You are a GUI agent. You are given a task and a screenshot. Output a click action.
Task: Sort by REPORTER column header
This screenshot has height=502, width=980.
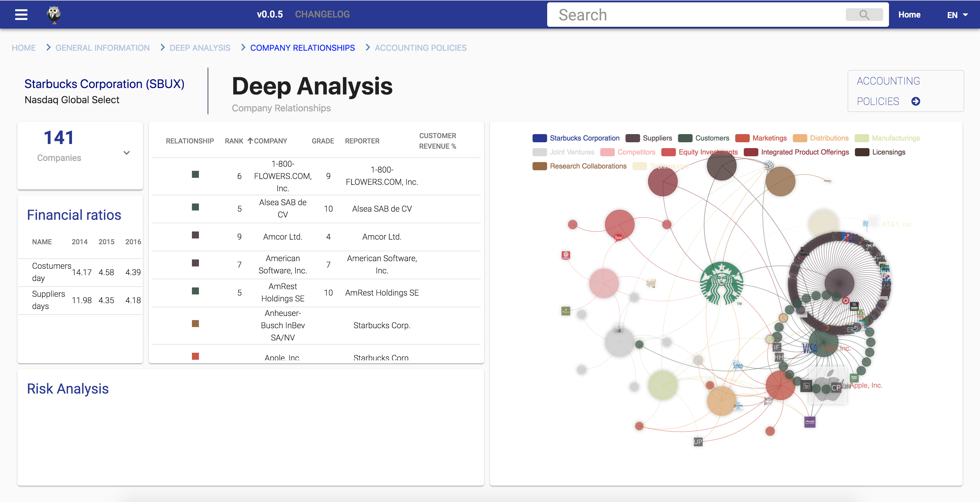pyautogui.click(x=362, y=141)
